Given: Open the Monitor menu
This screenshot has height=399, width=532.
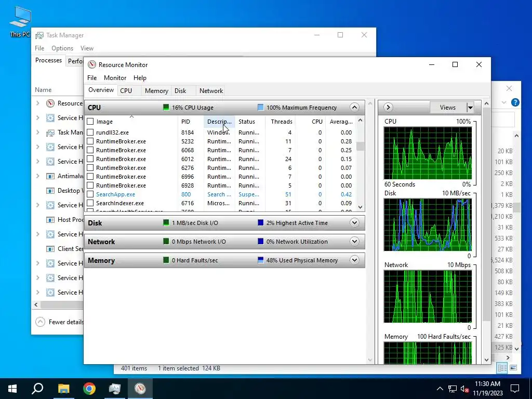Looking at the screenshot, I should point(115,78).
